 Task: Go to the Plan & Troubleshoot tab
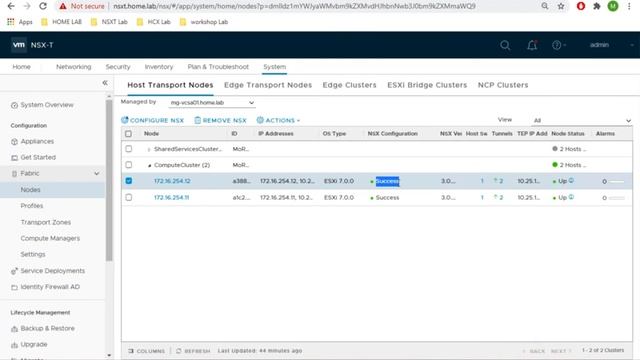pyautogui.click(x=218, y=67)
